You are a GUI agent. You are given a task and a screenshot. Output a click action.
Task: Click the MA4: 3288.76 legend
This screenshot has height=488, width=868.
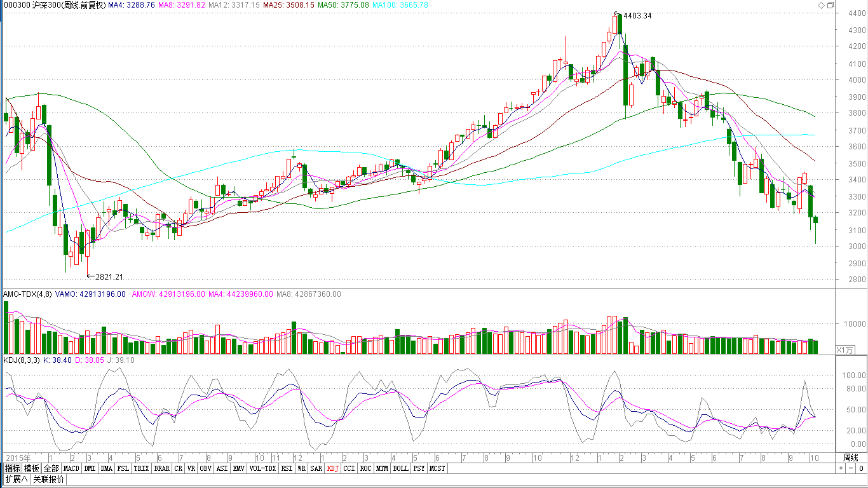tap(131, 5)
